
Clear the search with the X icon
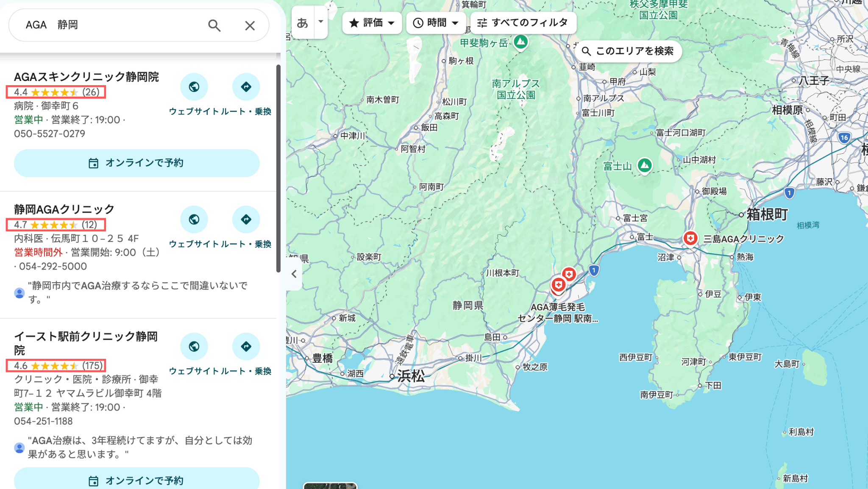pyautogui.click(x=250, y=25)
